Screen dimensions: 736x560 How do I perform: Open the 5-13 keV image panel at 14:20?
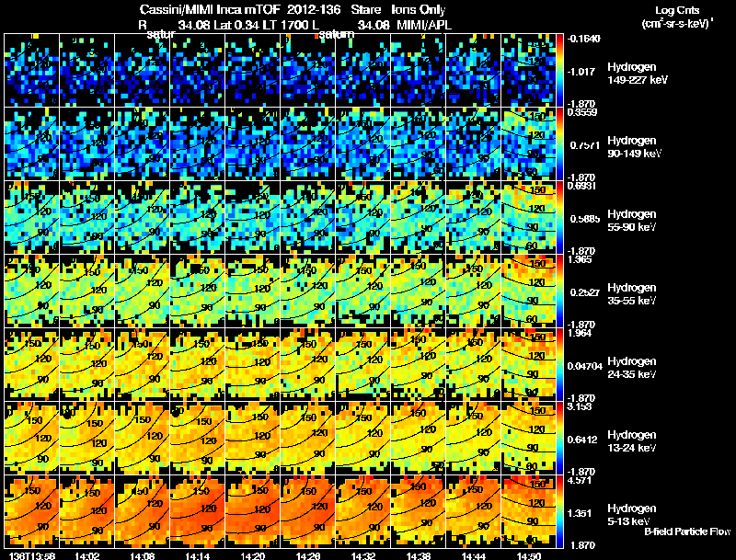pos(252,511)
